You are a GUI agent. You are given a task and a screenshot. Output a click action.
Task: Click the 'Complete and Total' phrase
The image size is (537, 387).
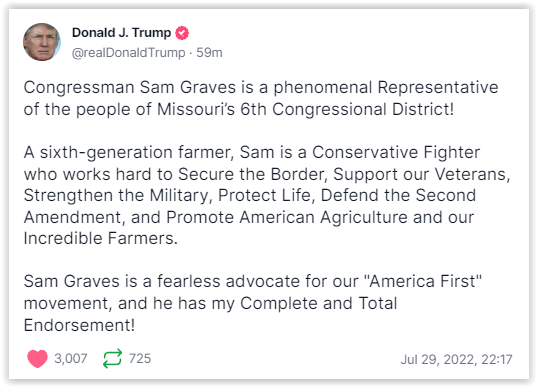(319, 303)
